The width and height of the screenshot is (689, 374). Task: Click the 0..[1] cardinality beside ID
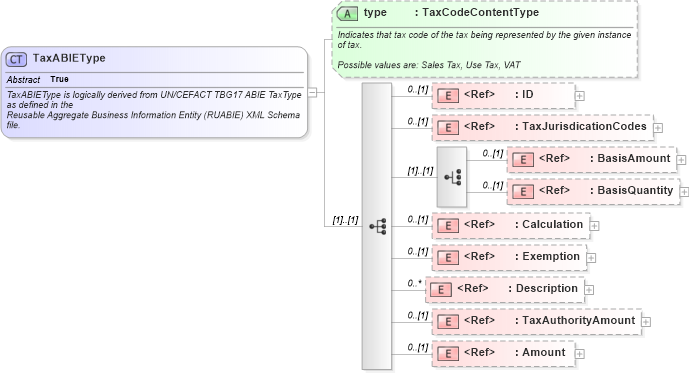click(x=418, y=89)
